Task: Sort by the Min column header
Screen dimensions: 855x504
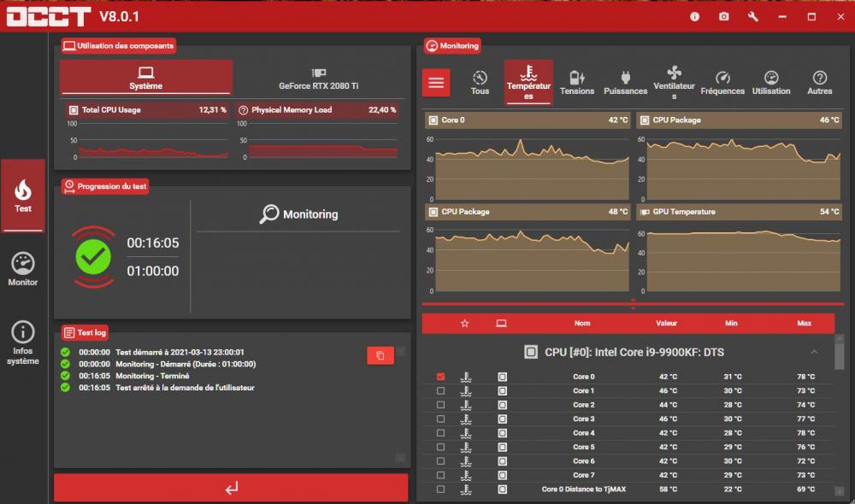Action: click(x=731, y=323)
